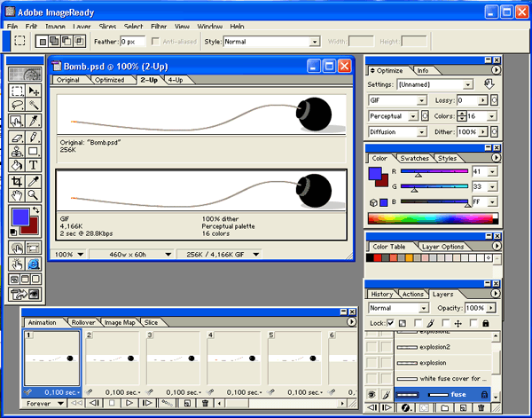This screenshot has width=532, height=418.
Task: Toggle rollover preview hand icon
Action: pyautogui.click(x=17, y=264)
